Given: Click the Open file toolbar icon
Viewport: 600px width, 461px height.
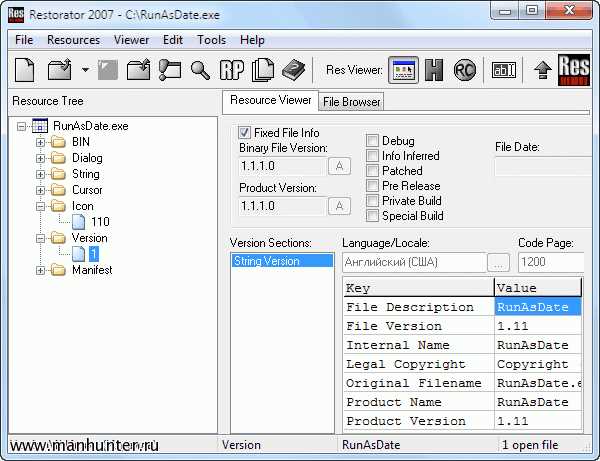Looking at the screenshot, I should click(60, 70).
